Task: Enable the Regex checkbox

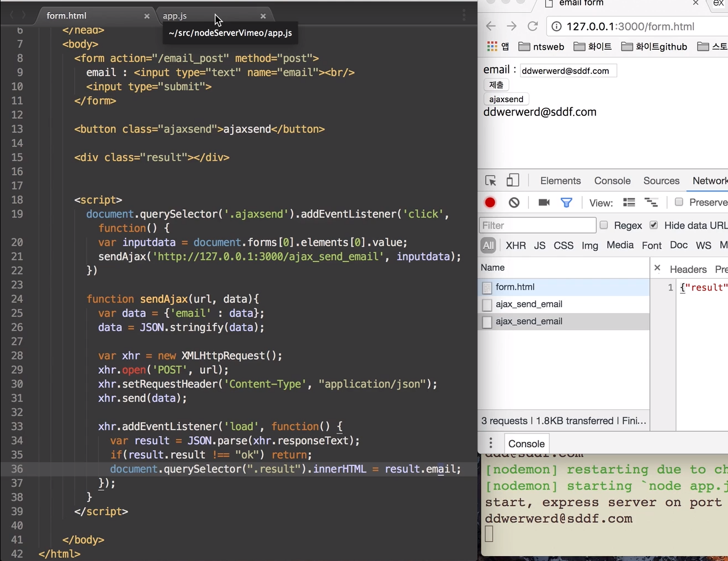Action: pyautogui.click(x=604, y=225)
